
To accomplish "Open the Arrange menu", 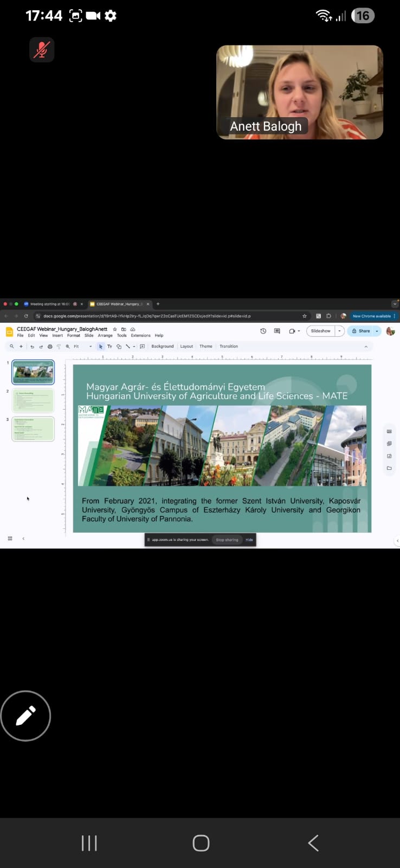I will (x=105, y=336).
